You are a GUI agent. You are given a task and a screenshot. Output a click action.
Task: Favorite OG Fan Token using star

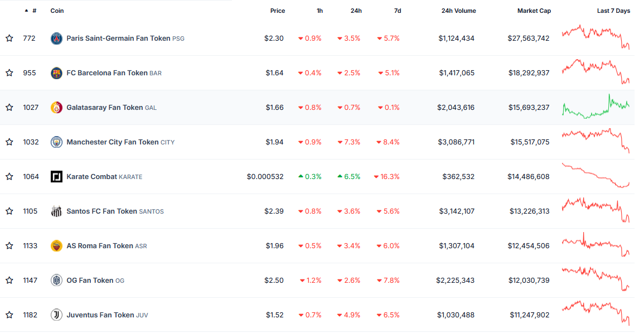point(9,280)
